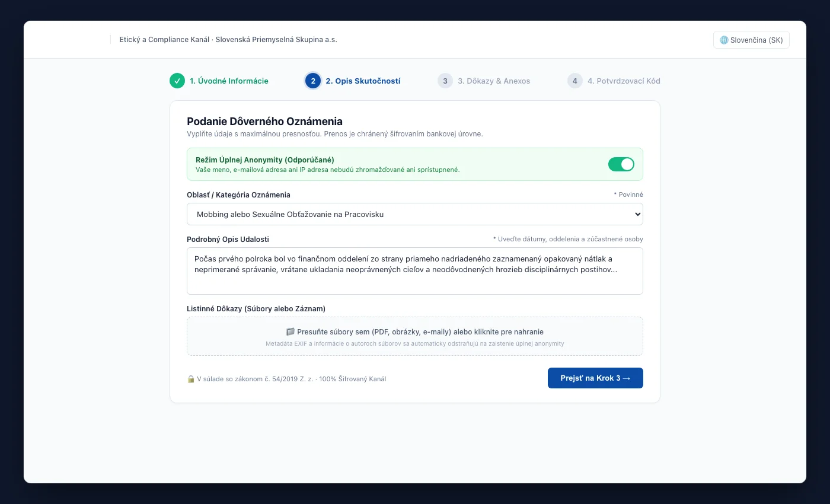Click inside the Podrobný Opis Udalosti textarea

click(x=415, y=271)
